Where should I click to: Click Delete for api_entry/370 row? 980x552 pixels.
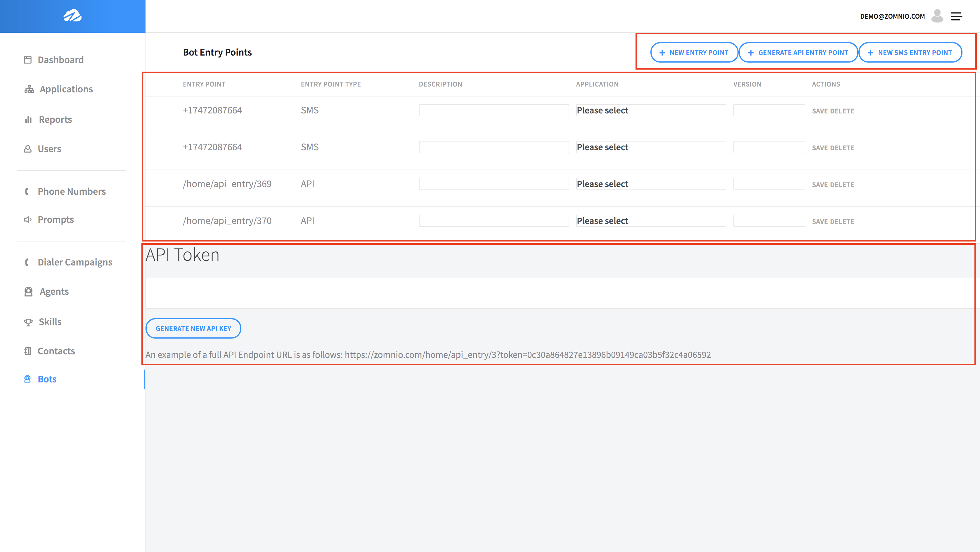click(842, 222)
